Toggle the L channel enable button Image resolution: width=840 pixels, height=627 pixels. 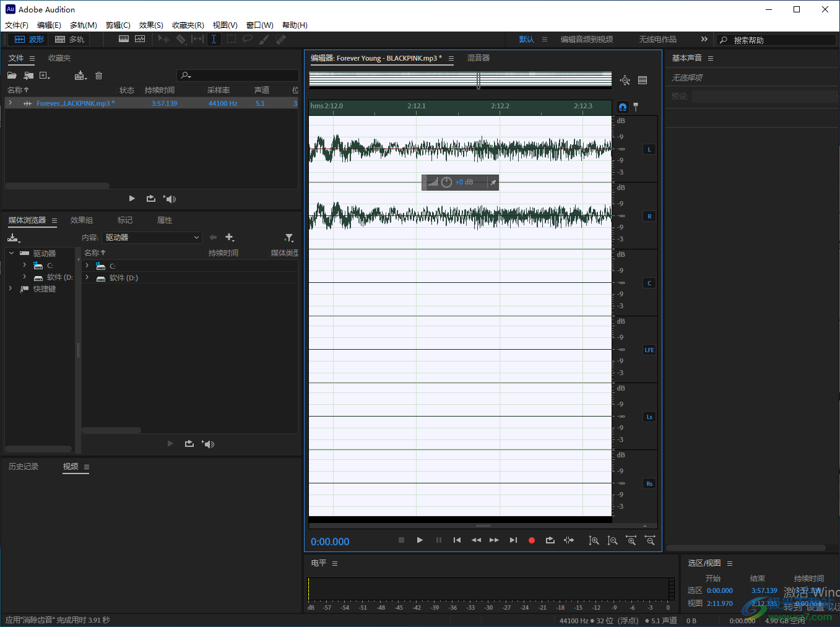click(x=649, y=149)
